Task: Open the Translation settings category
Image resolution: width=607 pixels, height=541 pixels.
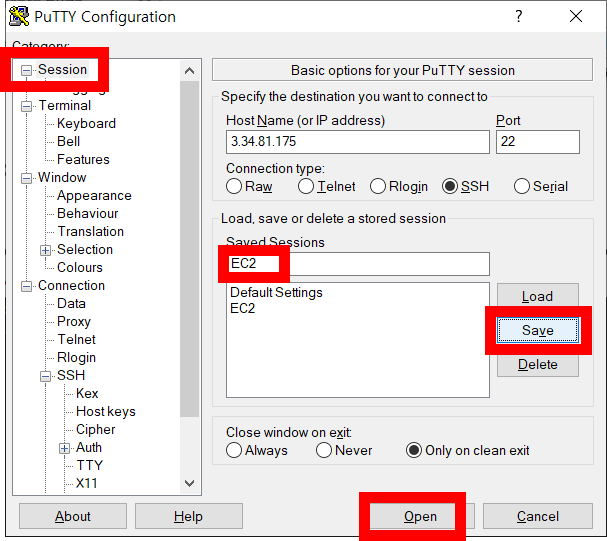Action: pyautogui.click(x=91, y=231)
